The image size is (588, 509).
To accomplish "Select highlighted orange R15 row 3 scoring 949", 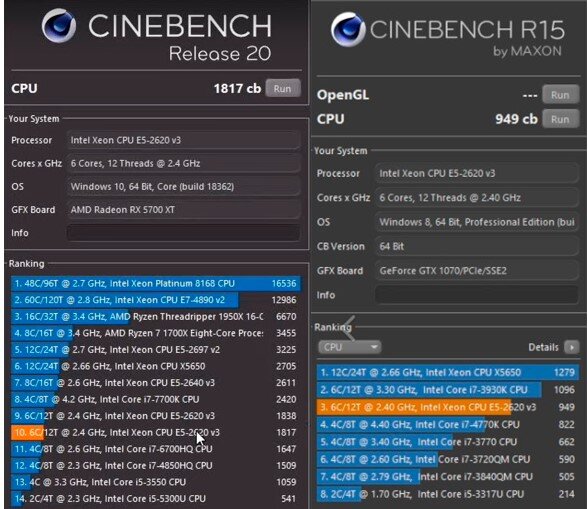I will tap(447, 407).
